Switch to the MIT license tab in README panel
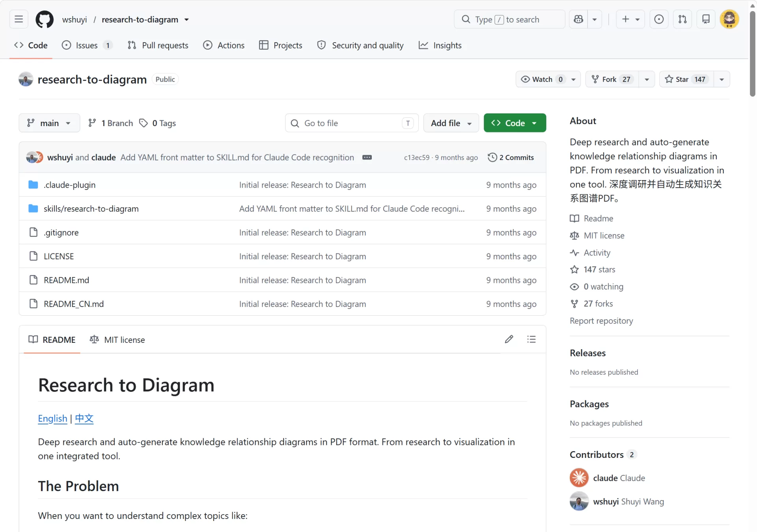The width and height of the screenshot is (757, 532). coord(117,339)
